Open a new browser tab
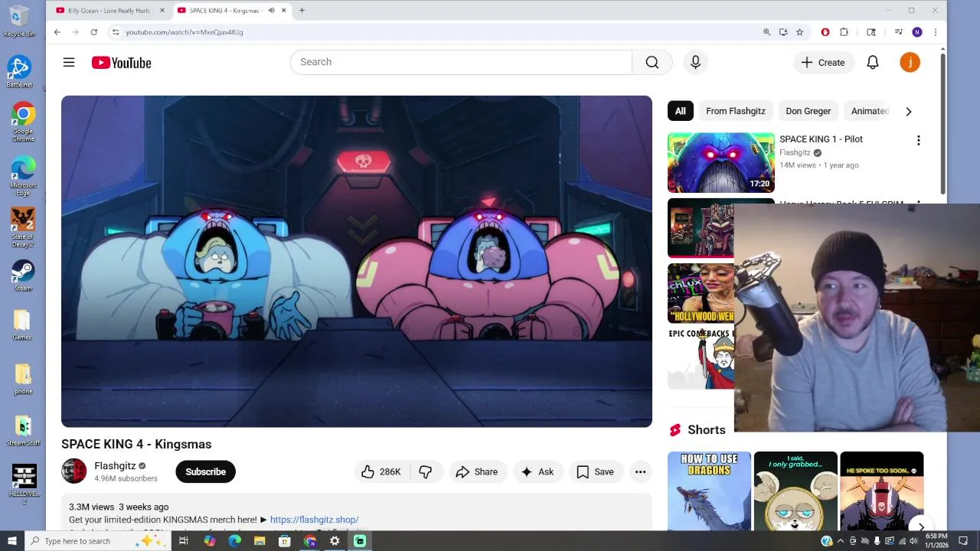Screen dimensions: 980x551 coord(302,11)
